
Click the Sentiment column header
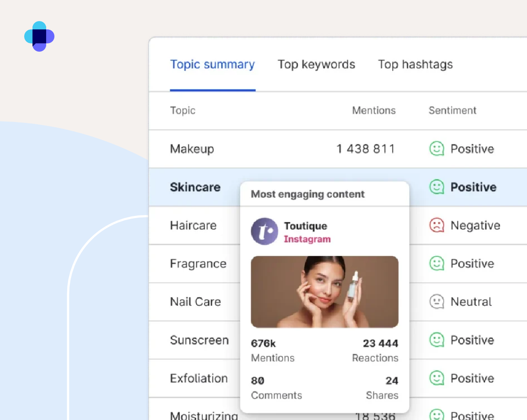[452, 111]
